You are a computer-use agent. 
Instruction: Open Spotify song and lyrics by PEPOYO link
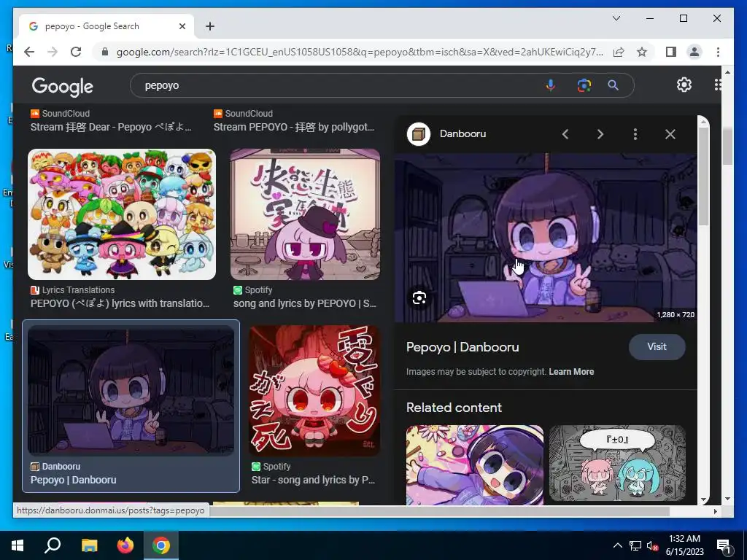(x=305, y=303)
